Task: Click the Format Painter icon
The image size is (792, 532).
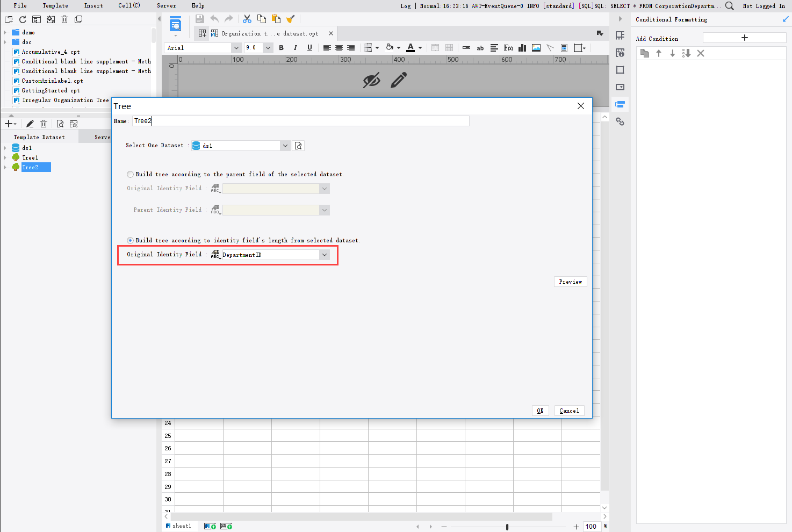Action: [291, 19]
